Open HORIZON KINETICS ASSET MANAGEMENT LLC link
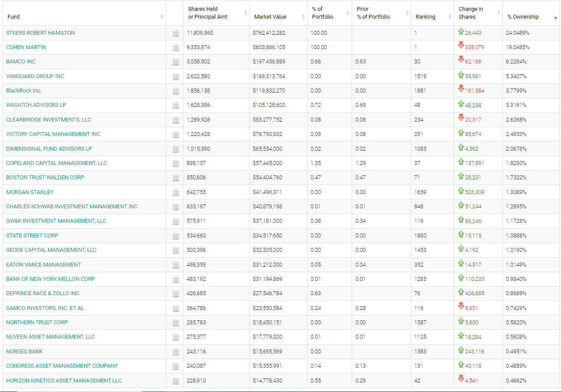Screen dimensions: 561x392 point(64,381)
